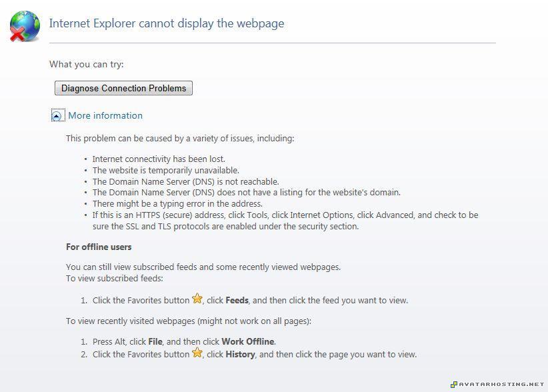Click the More information link text
The height and width of the screenshot is (392, 548).
pyautogui.click(x=105, y=115)
